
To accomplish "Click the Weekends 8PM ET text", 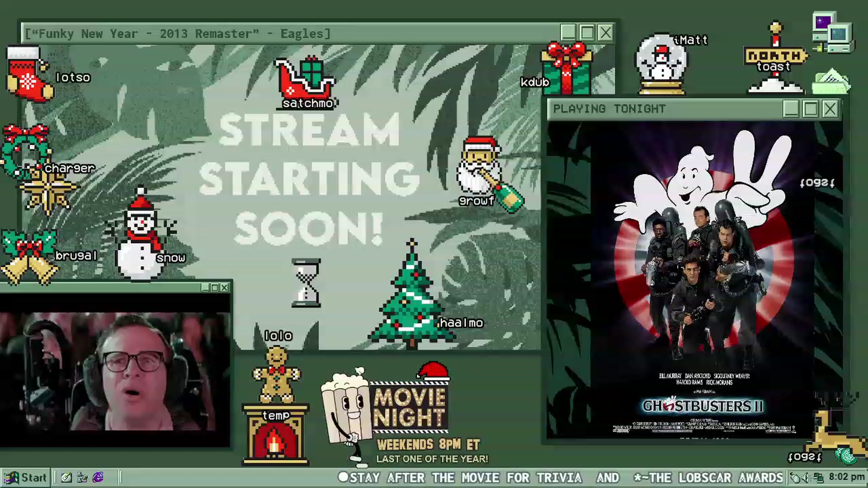I will pos(429,445).
